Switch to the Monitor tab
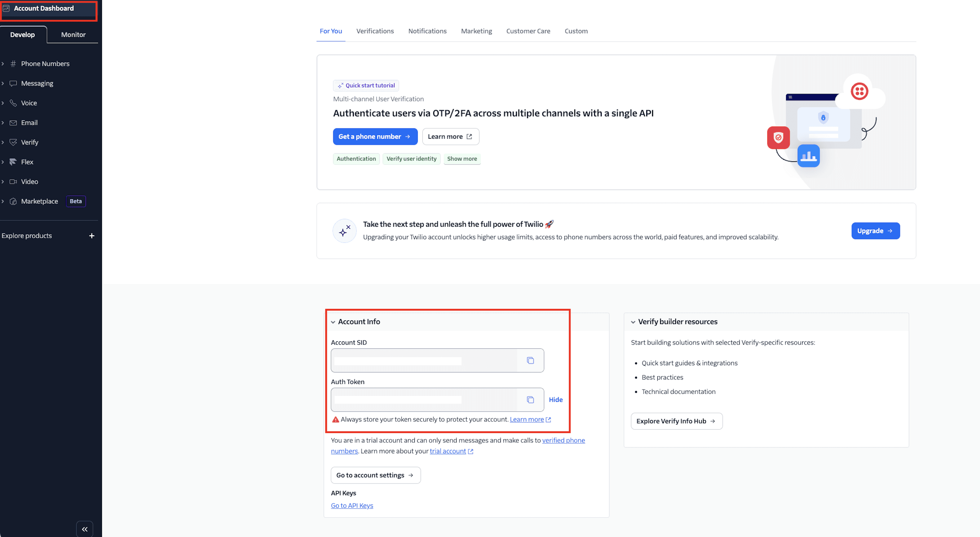The width and height of the screenshot is (980, 537). (x=73, y=34)
